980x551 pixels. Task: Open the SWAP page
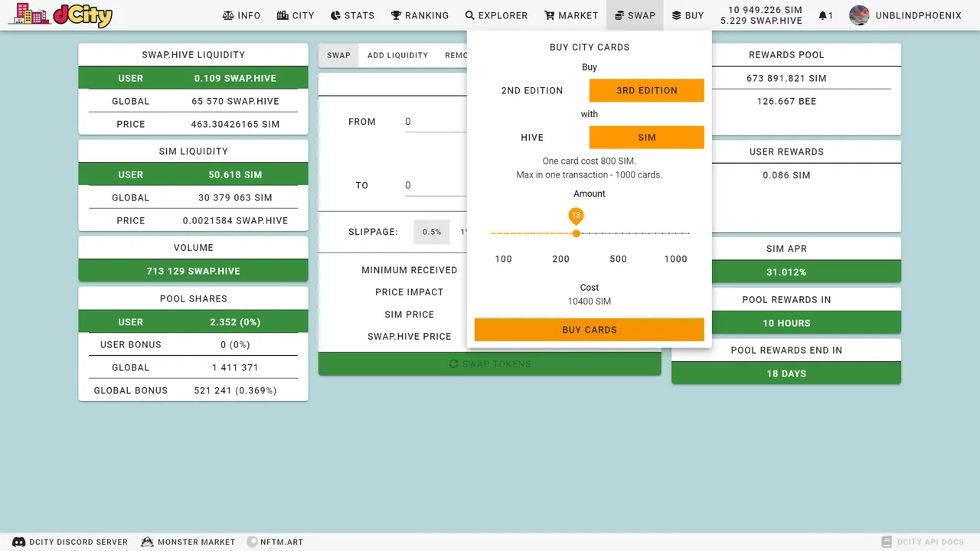[635, 15]
